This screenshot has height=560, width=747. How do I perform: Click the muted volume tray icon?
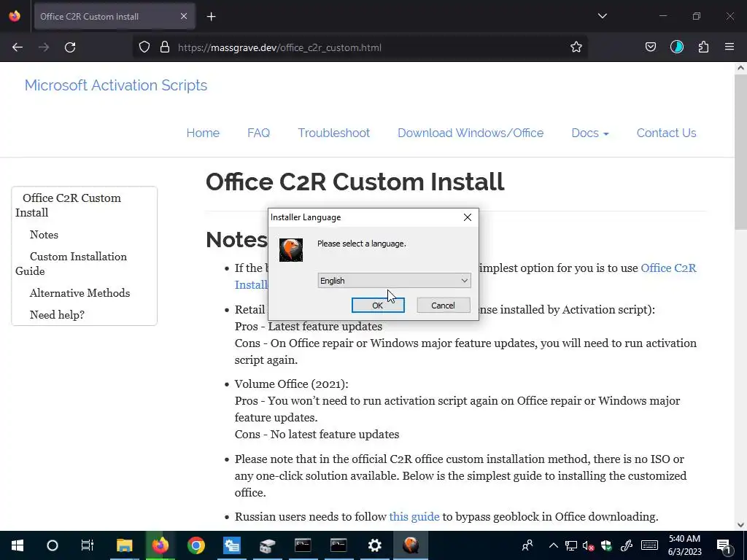coord(589,545)
